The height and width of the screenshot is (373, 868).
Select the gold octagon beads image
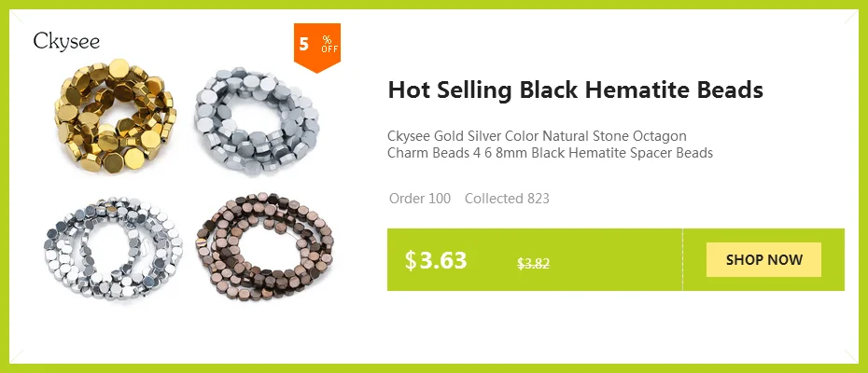pyautogui.click(x=115, y=116)
